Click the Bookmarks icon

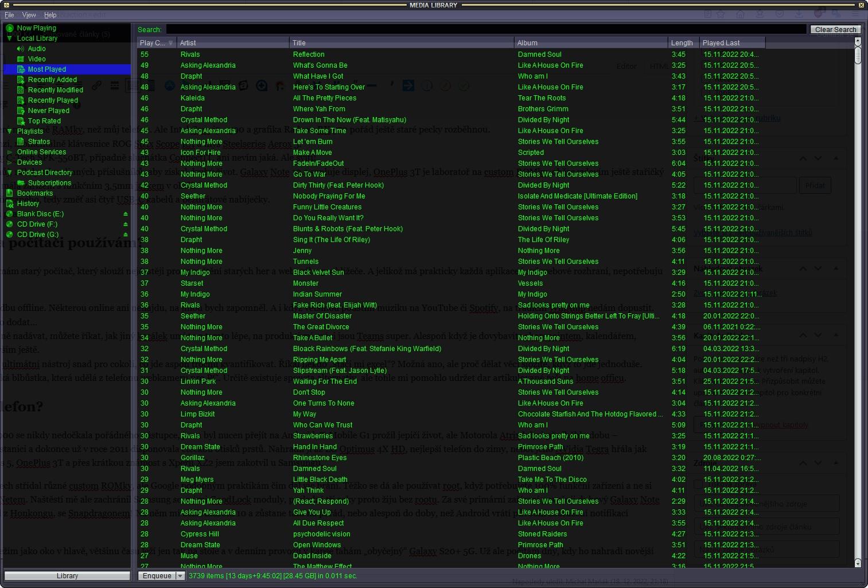pyautogui.click(x=10, y=193)
